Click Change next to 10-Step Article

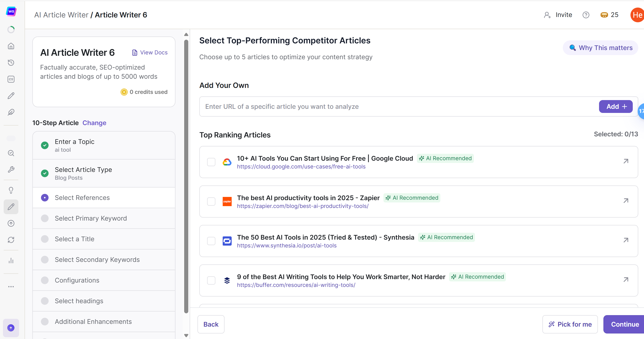coord(94,123)
